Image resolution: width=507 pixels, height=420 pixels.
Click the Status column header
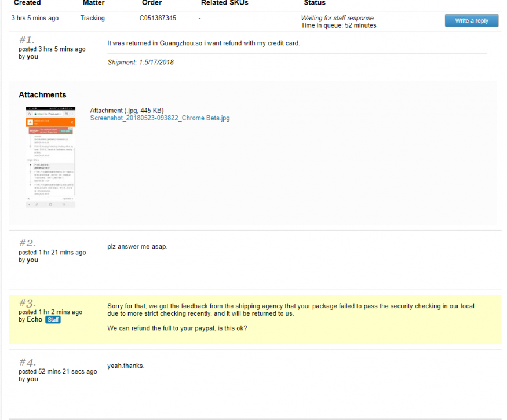[314, 3]
